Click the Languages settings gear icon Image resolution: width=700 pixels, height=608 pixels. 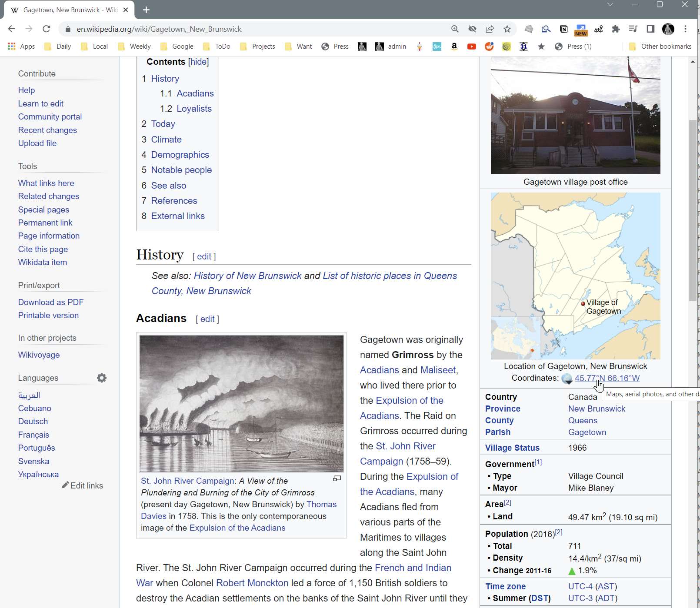pyautogui.click(x=102, y=378)
